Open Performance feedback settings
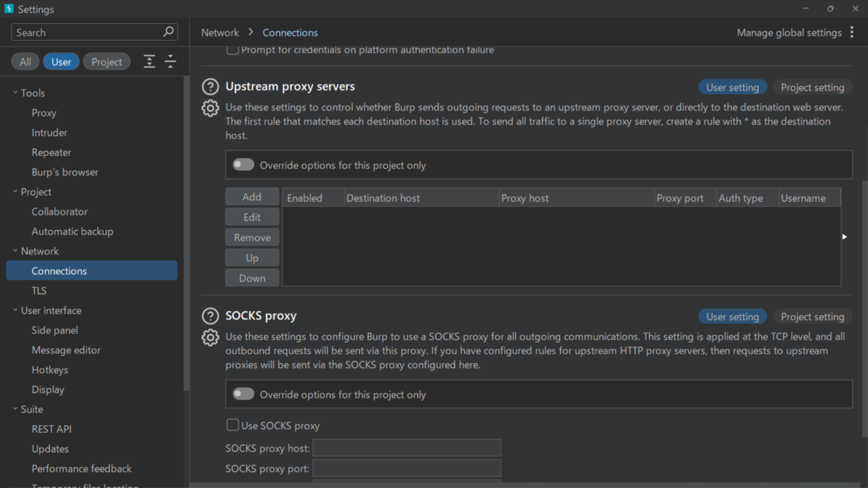 82,468
